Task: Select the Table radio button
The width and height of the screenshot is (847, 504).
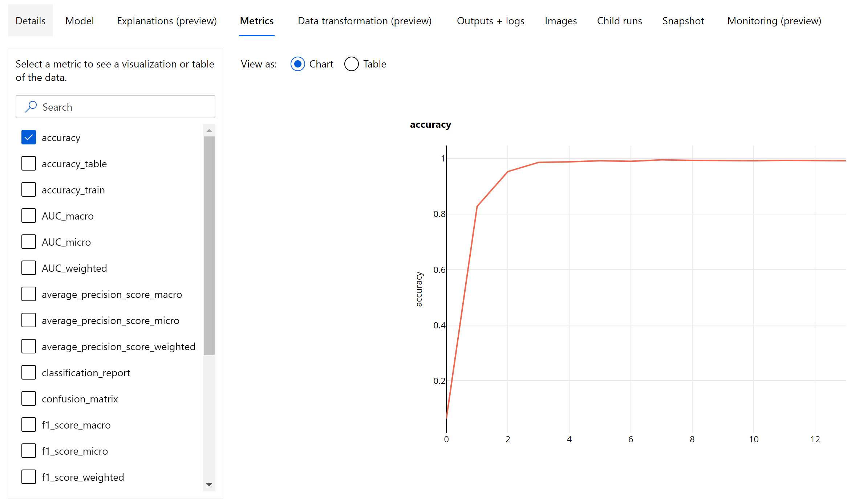Action: pyautogui.click(x=351, y=64)
